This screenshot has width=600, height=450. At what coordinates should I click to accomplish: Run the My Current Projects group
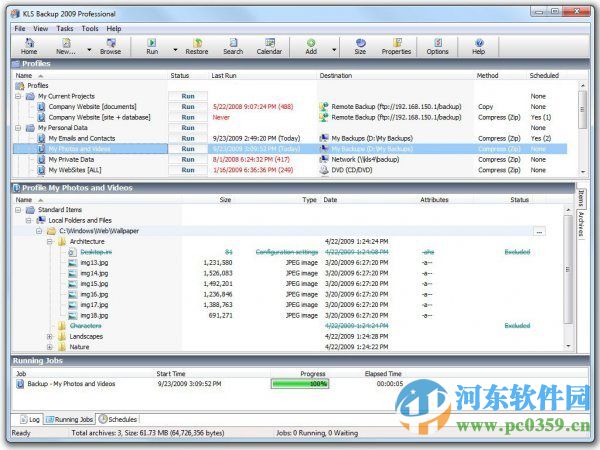(188, 96)
